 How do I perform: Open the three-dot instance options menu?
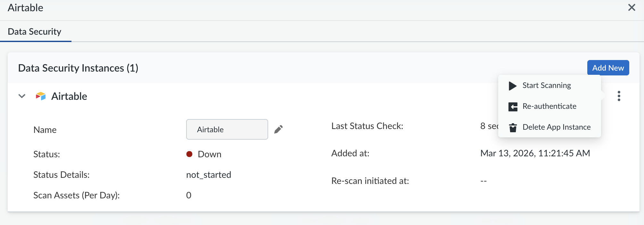click(x=619, y=96)
